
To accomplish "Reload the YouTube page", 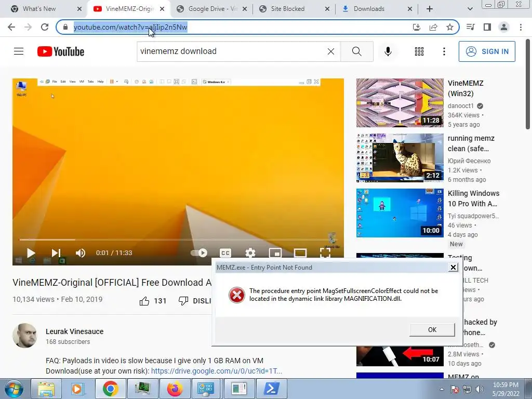I will coord(45,27).
